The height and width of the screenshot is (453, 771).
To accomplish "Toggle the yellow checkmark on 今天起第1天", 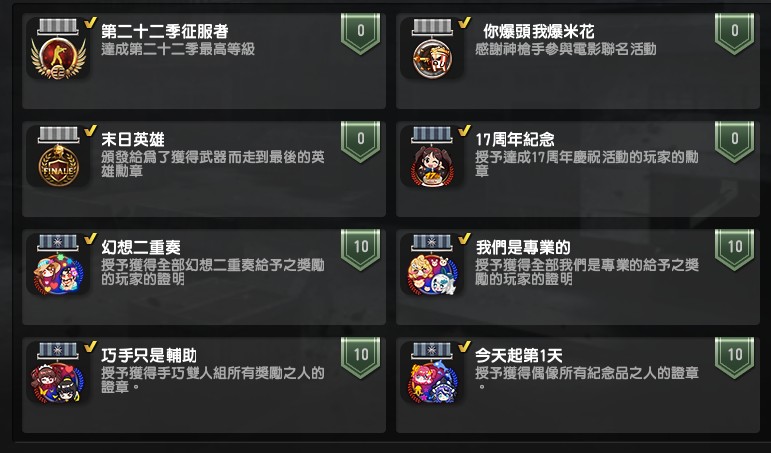I will [x=464, y=347].
